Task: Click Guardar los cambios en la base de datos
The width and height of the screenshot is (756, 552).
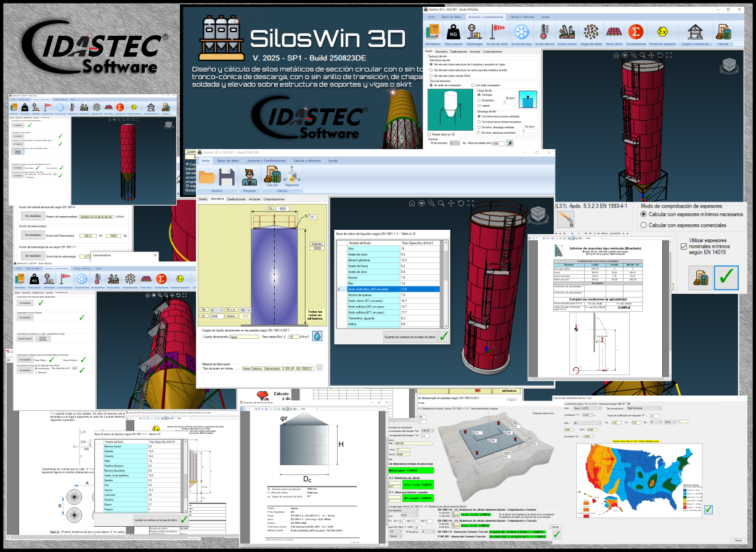Action: tap(410, 337)
